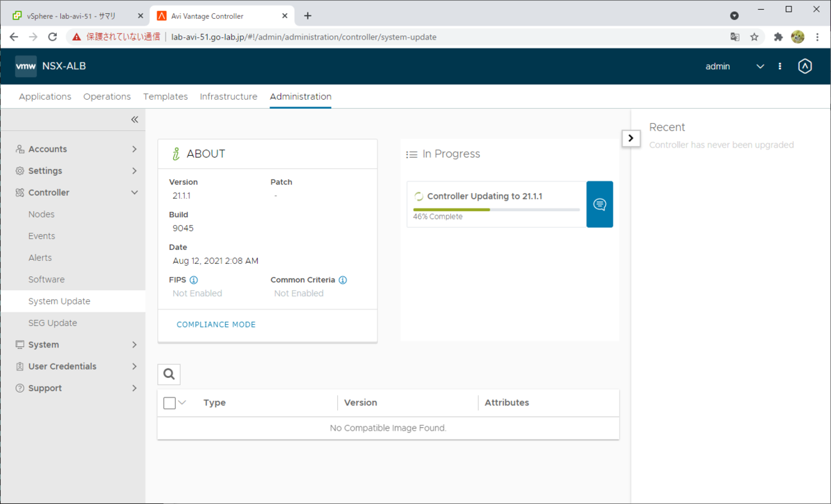Screen dimensions: 831x504
Task: Click the green About info icon
Action: point(176,154)
